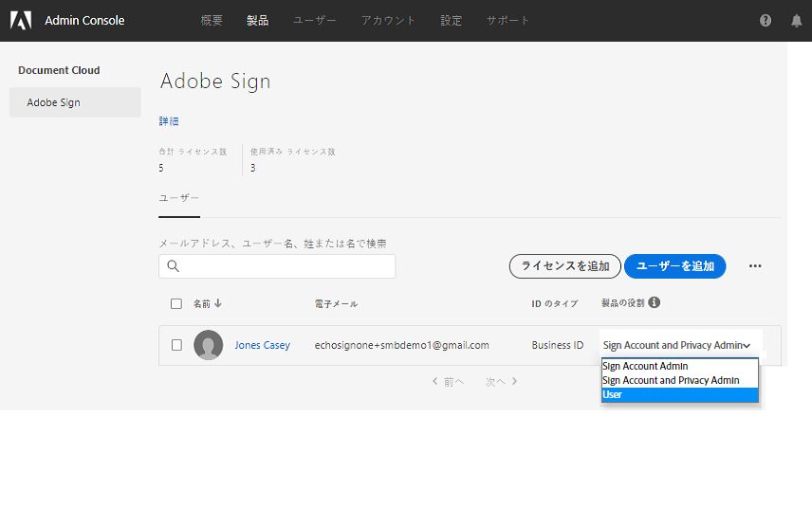The width and height of the screenshot is (812, 508).
Task: Click Jones Casey's avatar icon
Action: tap(209, 345)
